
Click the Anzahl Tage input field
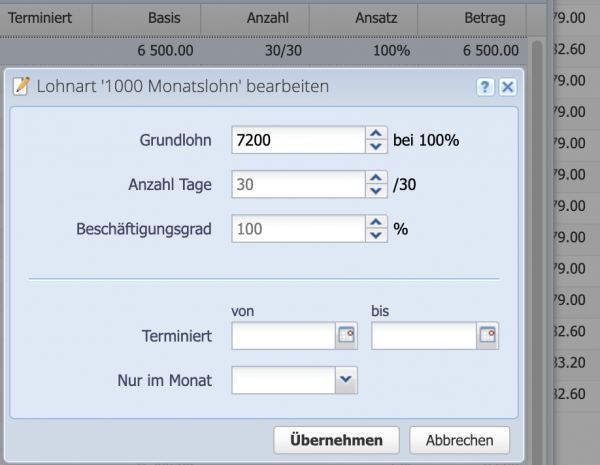[x=296, y=184]
